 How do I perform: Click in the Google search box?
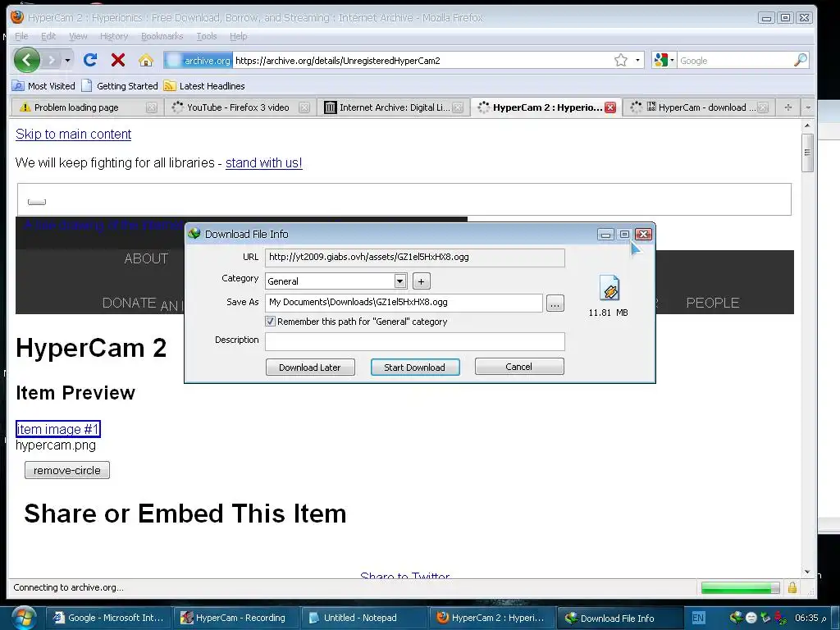pyautogui.click(x=735, y=61)
